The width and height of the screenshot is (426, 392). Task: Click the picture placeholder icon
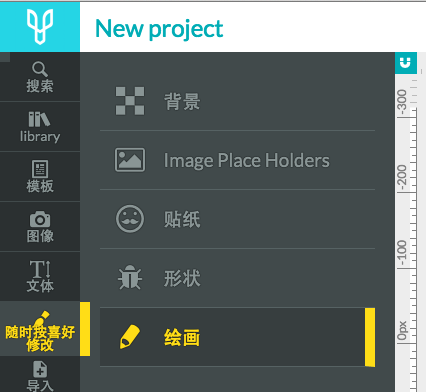coord(130,160)
